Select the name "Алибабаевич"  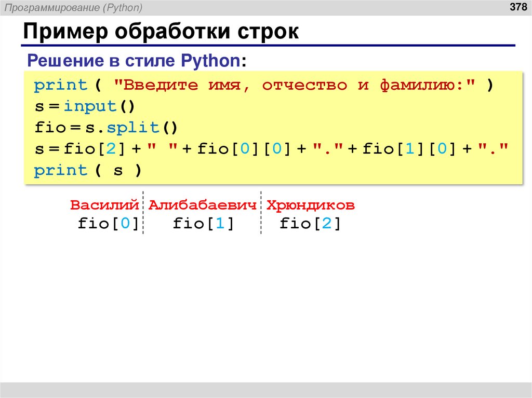tap(203, 204)
